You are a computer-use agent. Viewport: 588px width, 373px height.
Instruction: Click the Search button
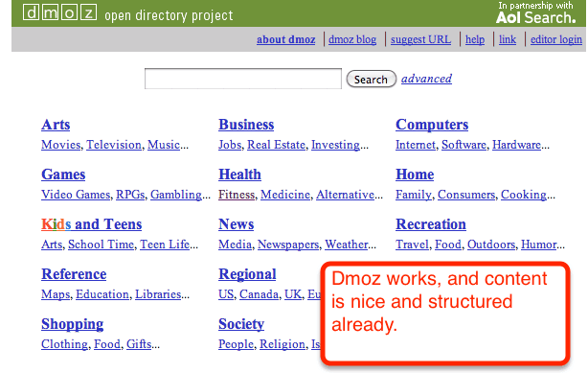point(371,79)
